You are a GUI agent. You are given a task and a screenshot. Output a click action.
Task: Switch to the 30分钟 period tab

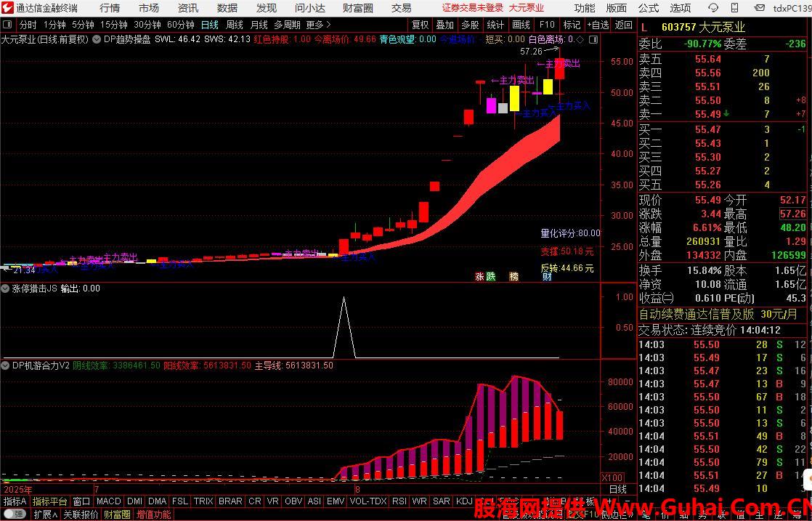[x=147, y=24]
